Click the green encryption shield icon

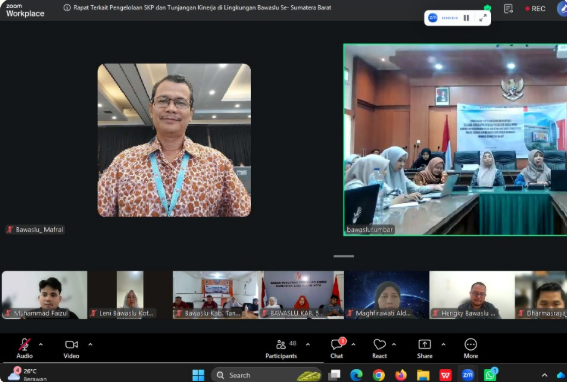[487, 8]
